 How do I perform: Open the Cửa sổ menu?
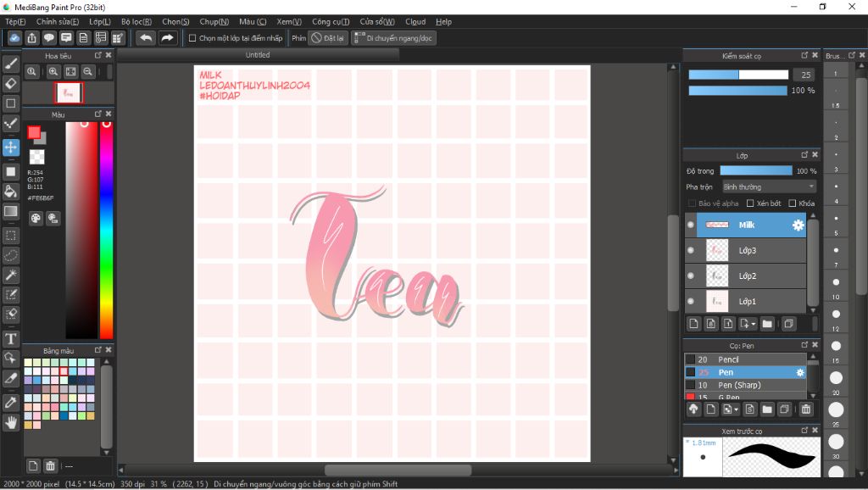click(377, 21)
